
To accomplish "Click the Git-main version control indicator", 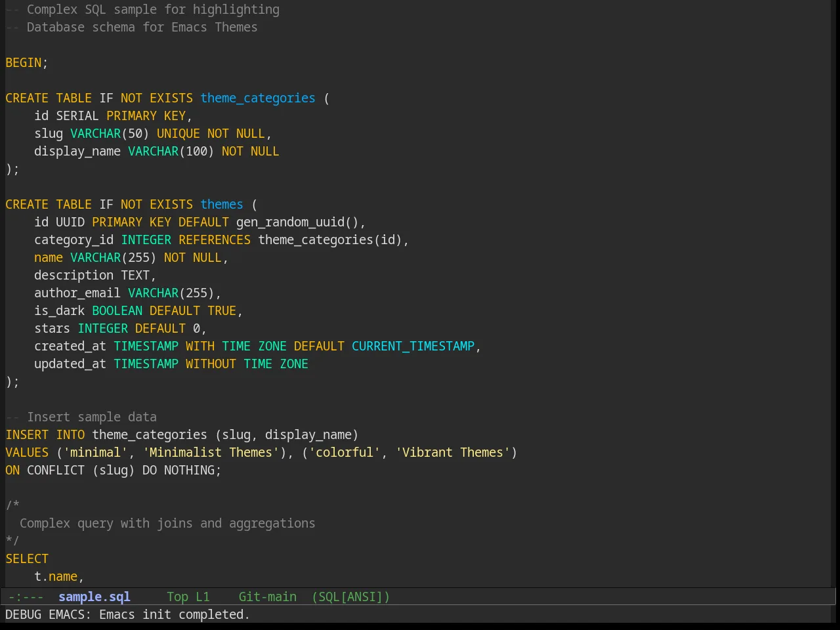I will [268, 597].
